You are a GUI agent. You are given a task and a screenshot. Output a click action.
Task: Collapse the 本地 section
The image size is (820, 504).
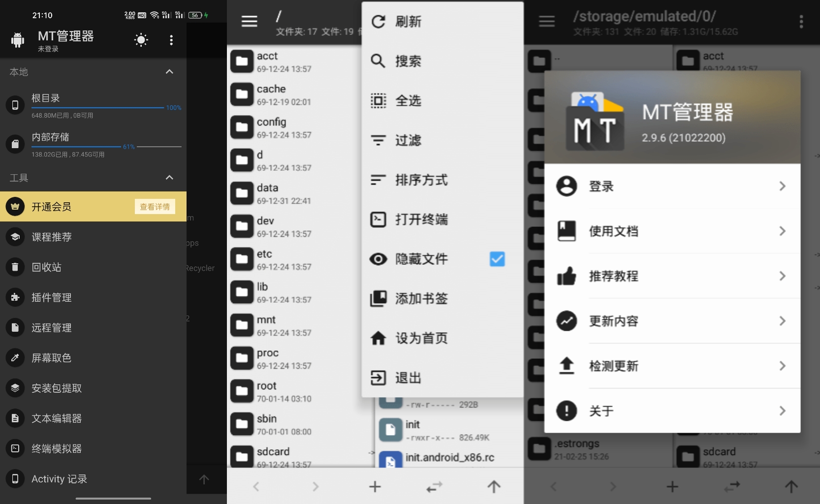[169, 72]
